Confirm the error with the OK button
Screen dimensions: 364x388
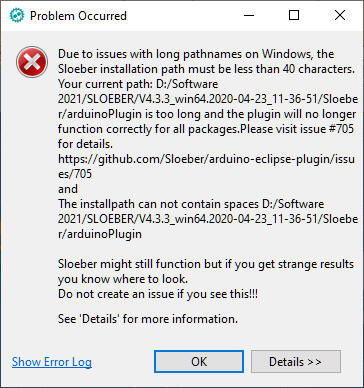199,361
